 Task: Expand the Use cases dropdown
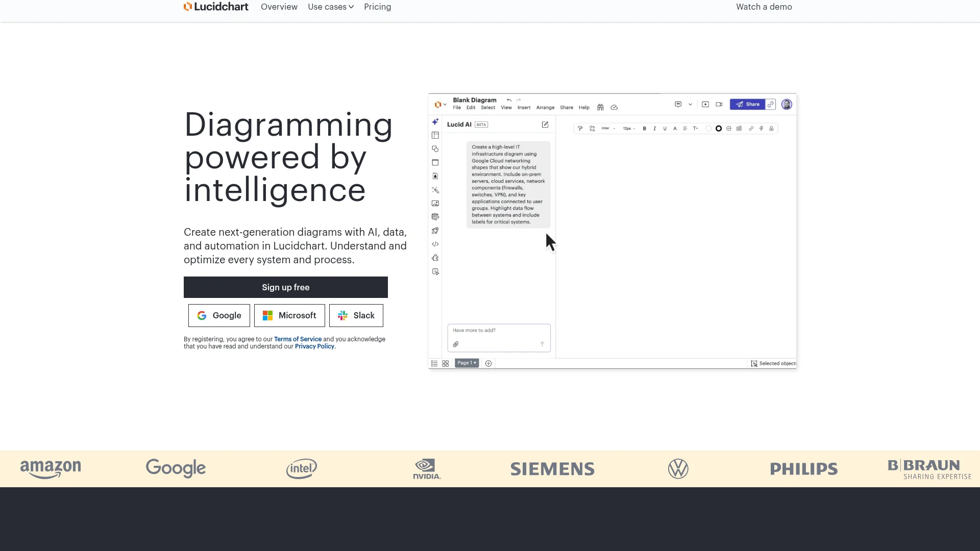pyautogui.click(x=331, y=7)
